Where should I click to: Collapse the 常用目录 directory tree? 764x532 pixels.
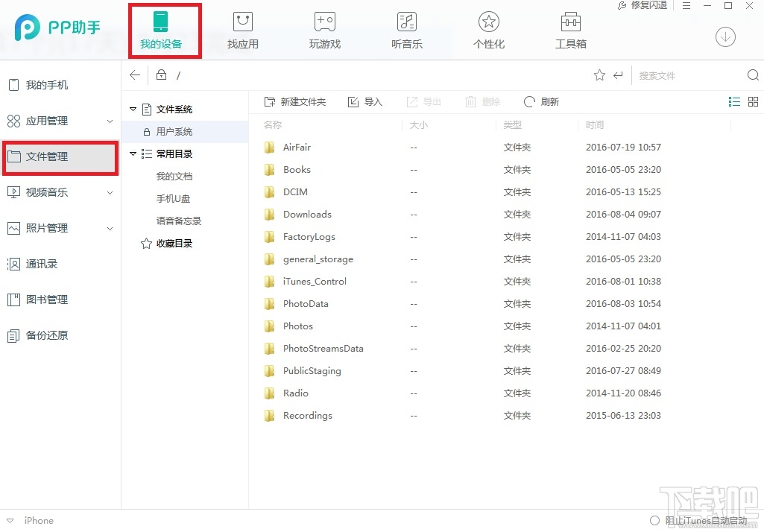(134, 153)
